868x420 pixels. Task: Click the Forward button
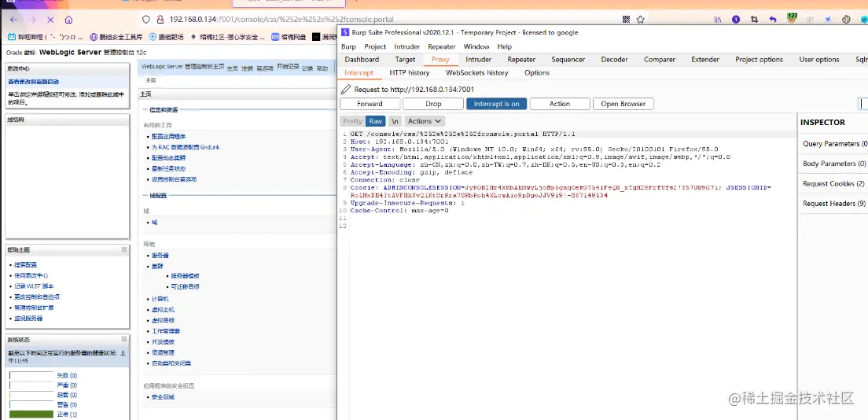coord(370,104)
